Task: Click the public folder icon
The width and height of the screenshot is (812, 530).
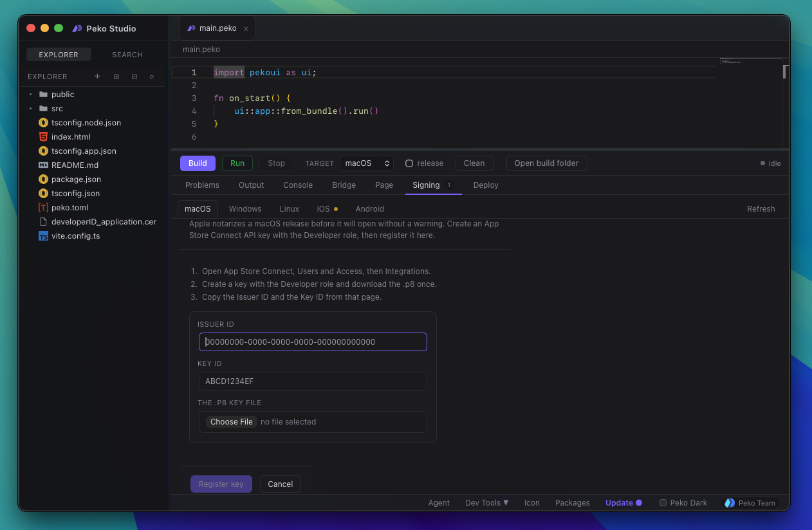Action: point(43,95)
